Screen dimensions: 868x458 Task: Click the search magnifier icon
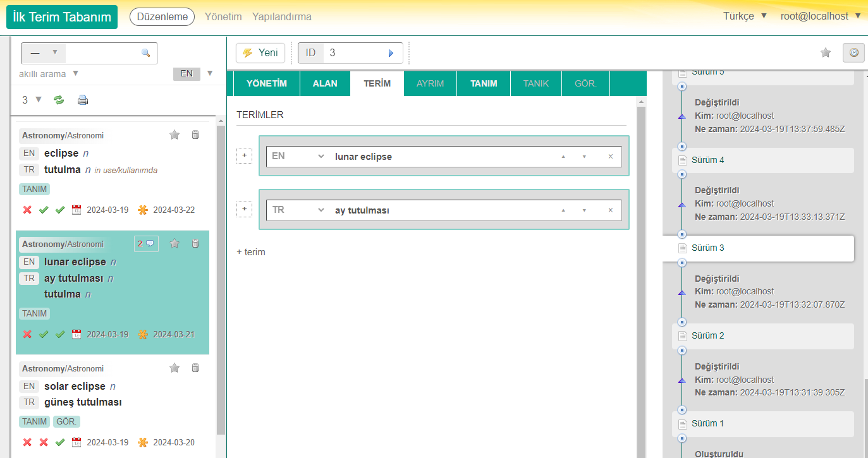point(145,53)
